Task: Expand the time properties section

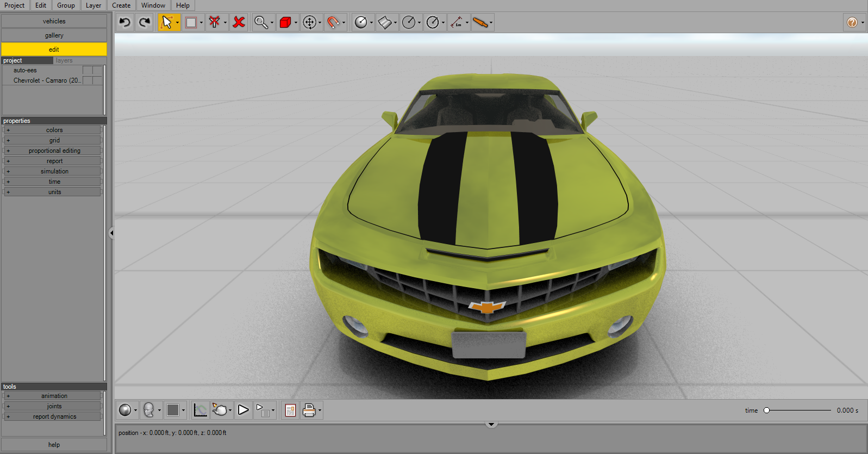Action: click(52, 182)
